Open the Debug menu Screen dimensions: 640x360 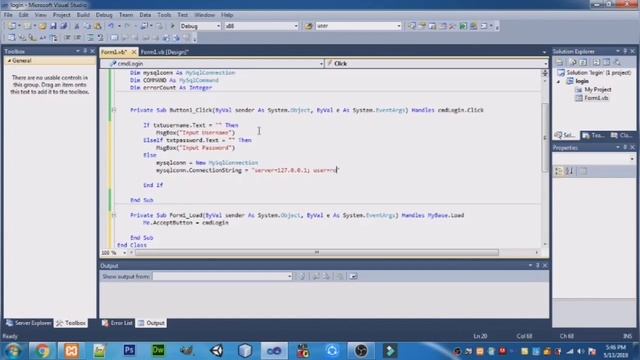coord(104,15)
